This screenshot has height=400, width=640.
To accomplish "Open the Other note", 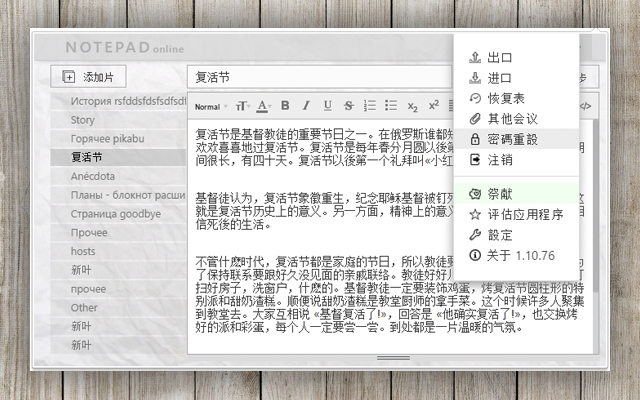I will pos(118,307).
